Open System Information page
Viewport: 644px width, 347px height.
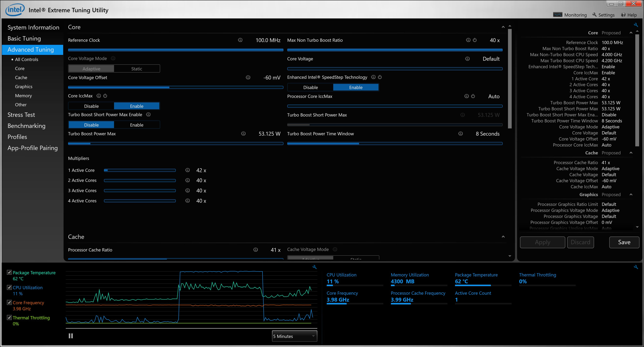point(33,27)
